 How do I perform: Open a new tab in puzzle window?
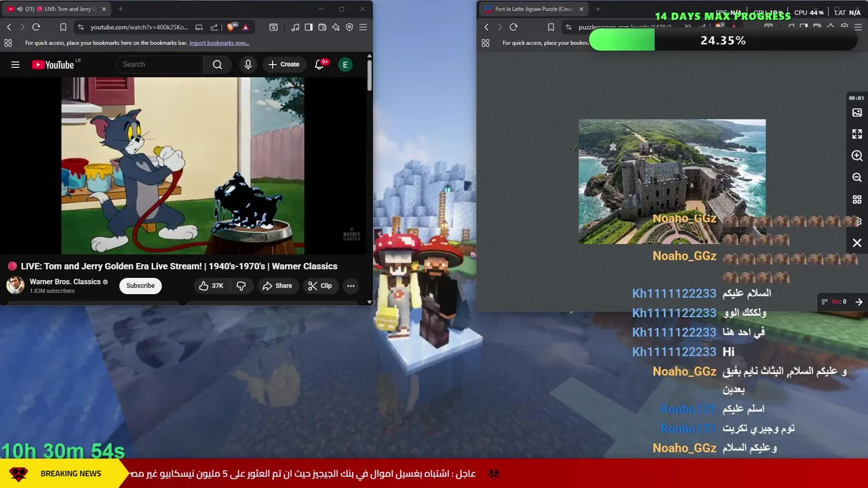(599, 9)
